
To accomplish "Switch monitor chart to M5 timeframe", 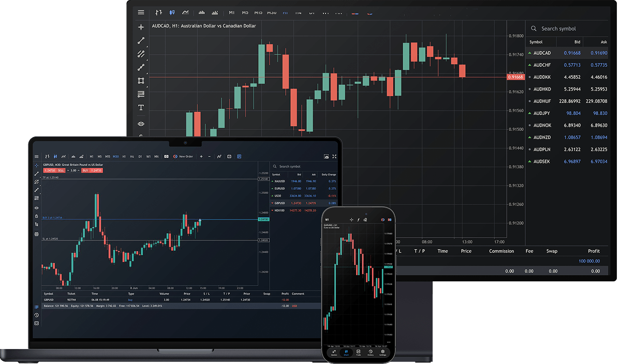I will pyautogui.click(x=245, y=12).
